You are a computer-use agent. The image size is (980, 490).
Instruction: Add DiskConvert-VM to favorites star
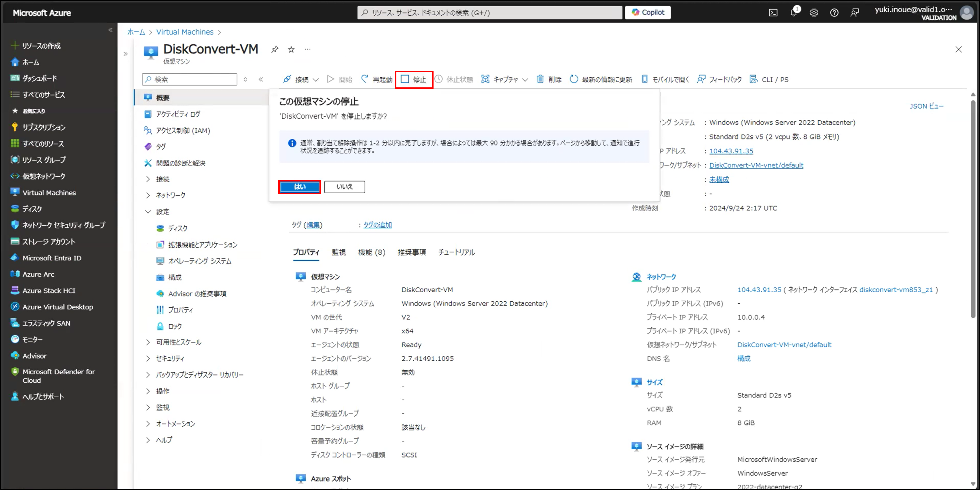[x=291, y=49]
